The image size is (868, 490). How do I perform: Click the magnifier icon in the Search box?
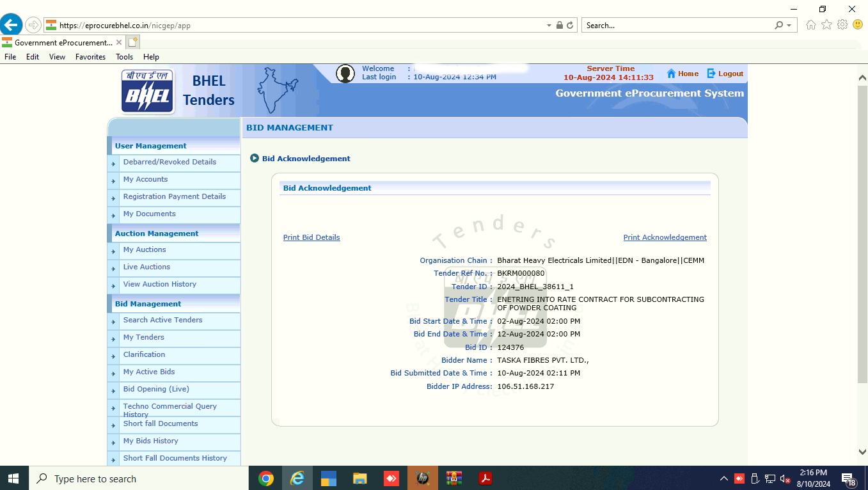click(778, 26)
